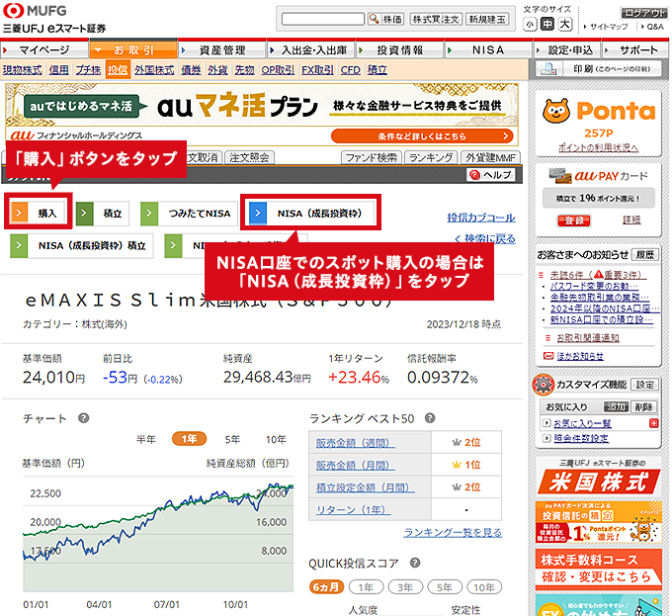Set font size to 中
This screenshot has height=616, width=672.
coord(546,24)
